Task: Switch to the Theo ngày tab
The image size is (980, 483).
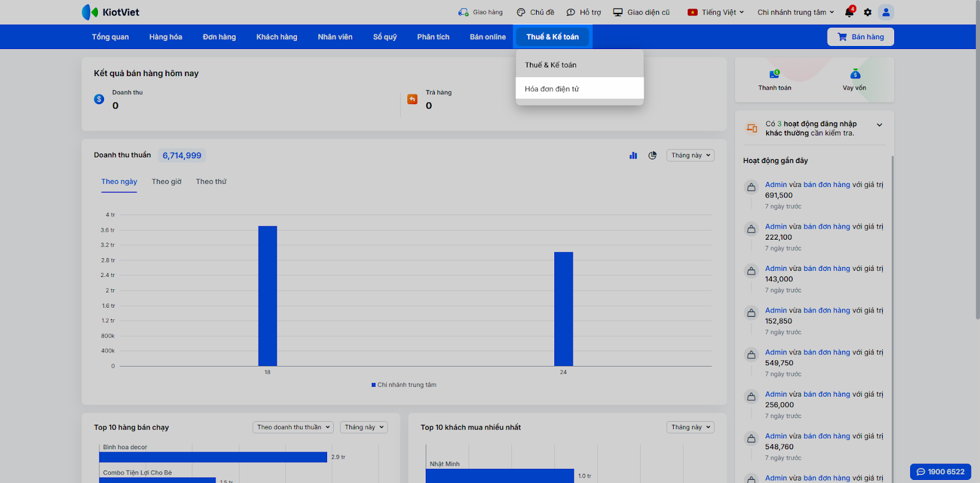Action: (119, 182)
